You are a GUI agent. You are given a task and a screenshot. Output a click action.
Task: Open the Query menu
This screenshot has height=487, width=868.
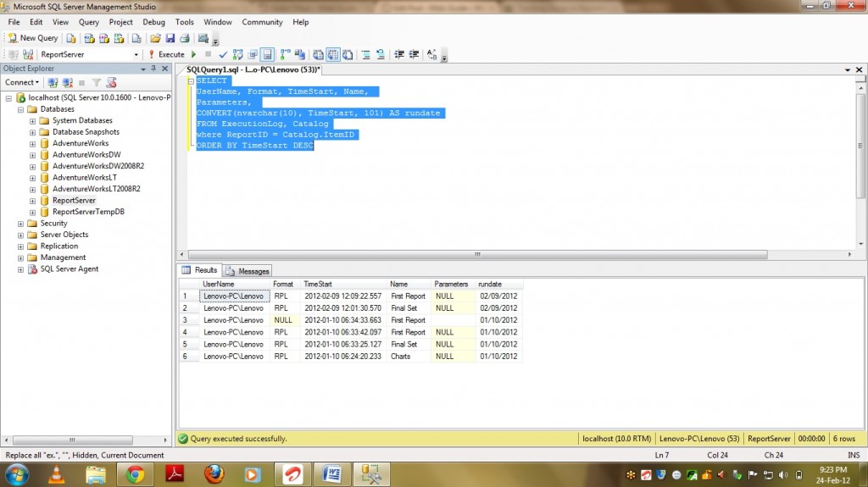[88, 22]
